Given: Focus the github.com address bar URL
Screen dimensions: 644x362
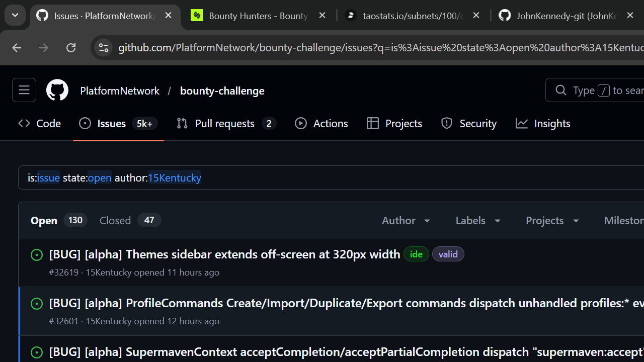Looking at the screenshot, I should 381,48.
